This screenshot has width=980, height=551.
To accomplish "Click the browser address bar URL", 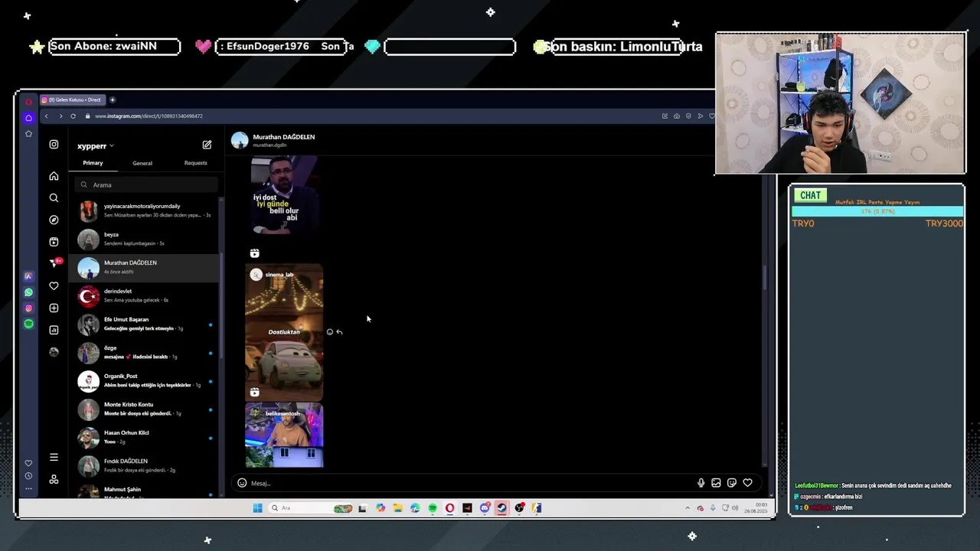I will (149, 116).
